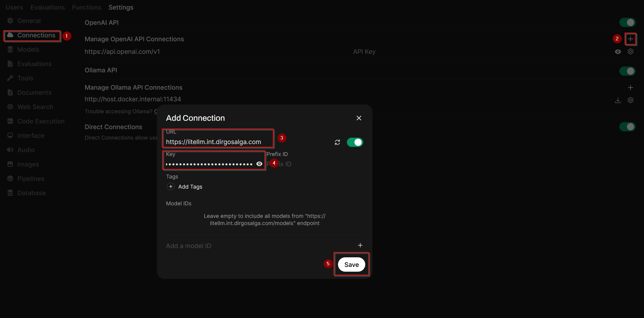Image resolution: width=644 pixels, height=318 pixels.
Task: Select the Pipelines settings section
Action: pos(31,178)
